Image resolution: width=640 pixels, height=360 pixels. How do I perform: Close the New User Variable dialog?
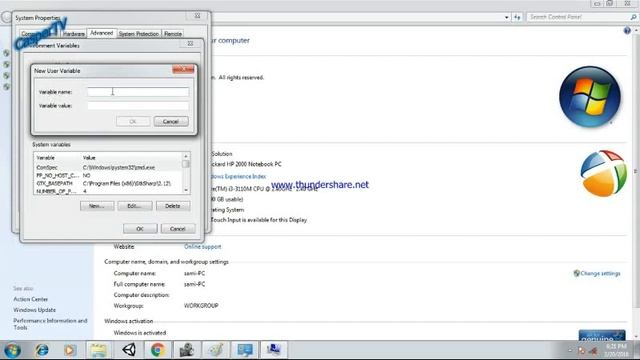coord(183,70)
